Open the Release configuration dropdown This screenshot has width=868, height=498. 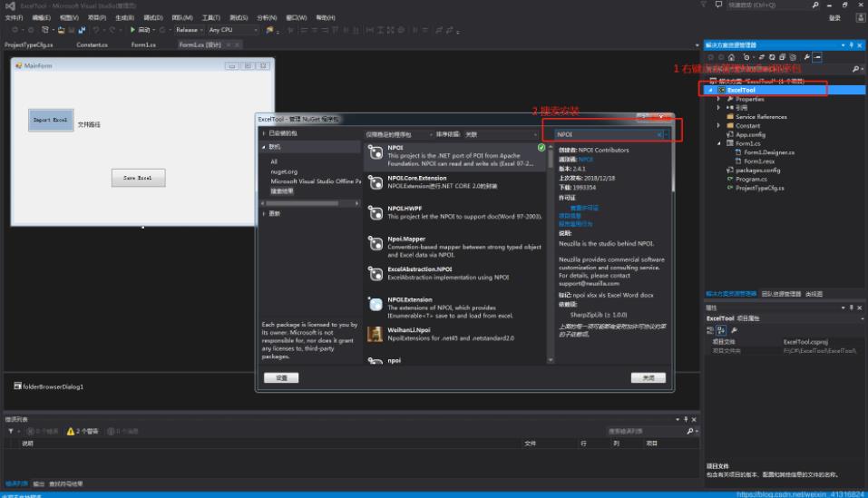(201, 30)
